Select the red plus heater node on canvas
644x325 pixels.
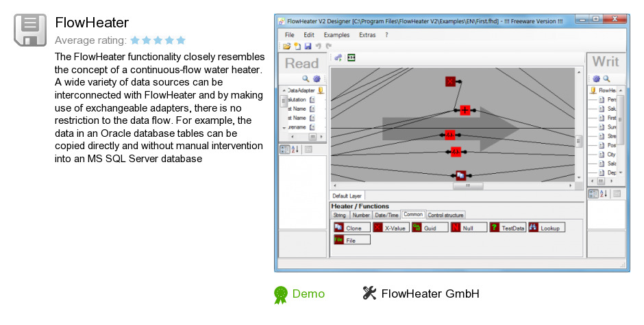(465, 110)
